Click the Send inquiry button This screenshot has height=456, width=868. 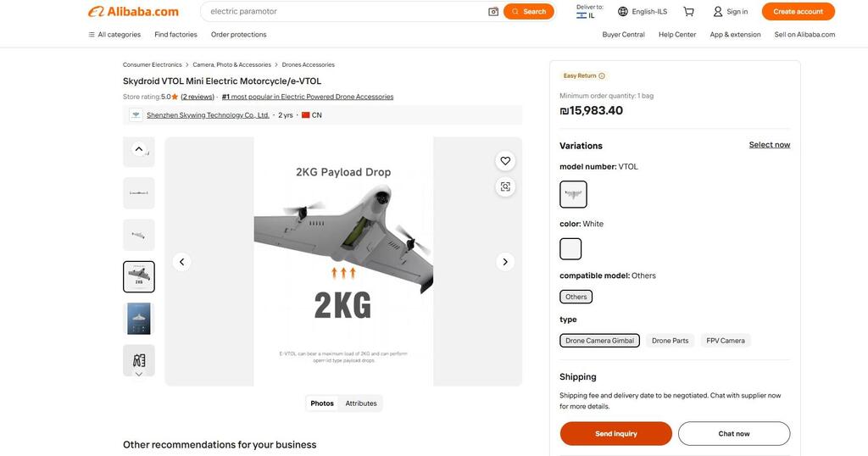point(615,434)
